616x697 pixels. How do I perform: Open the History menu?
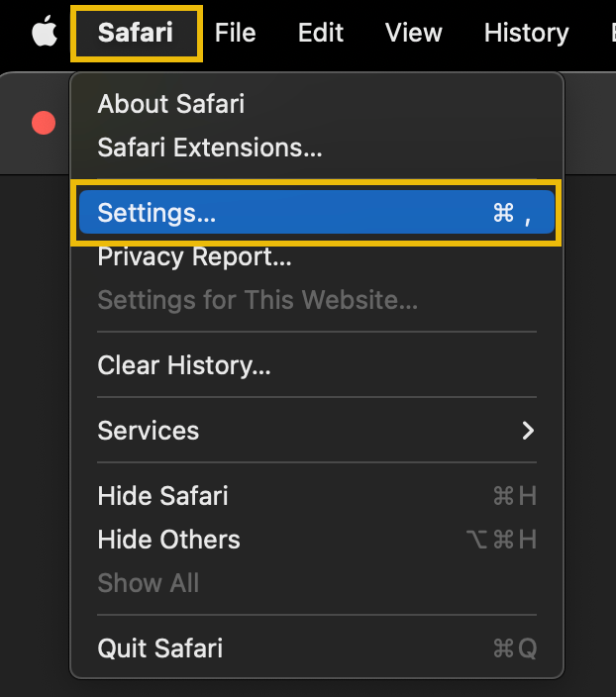tap(526, 33)
